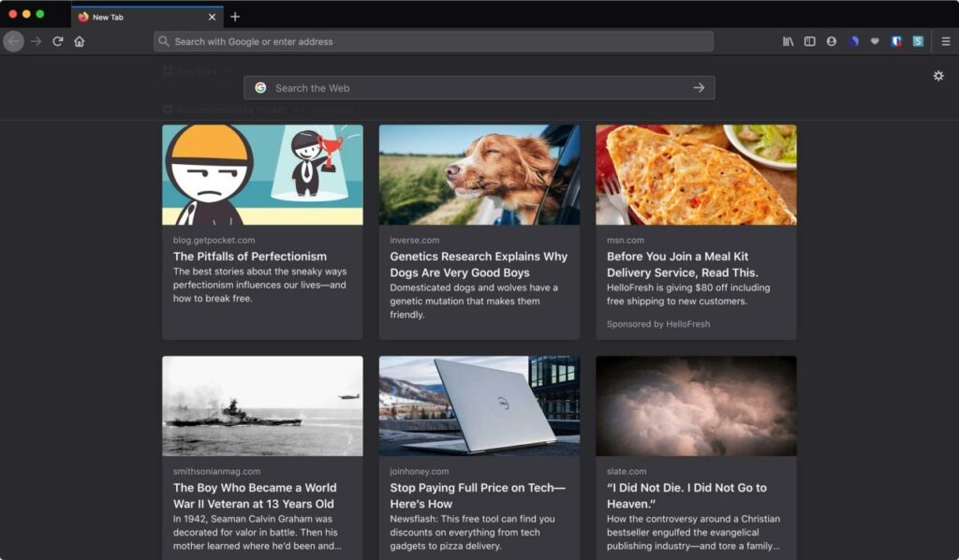Click the heart extension icon
959x560 pixels.
click(x=875, y=41)
